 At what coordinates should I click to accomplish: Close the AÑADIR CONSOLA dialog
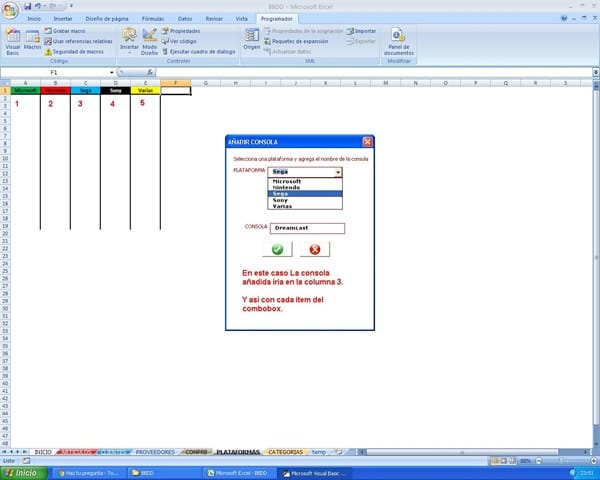click(x=367, y=142)
